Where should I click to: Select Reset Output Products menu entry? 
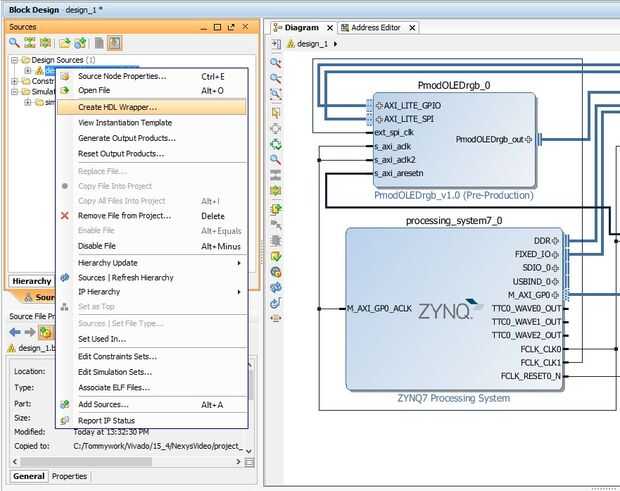152,154
